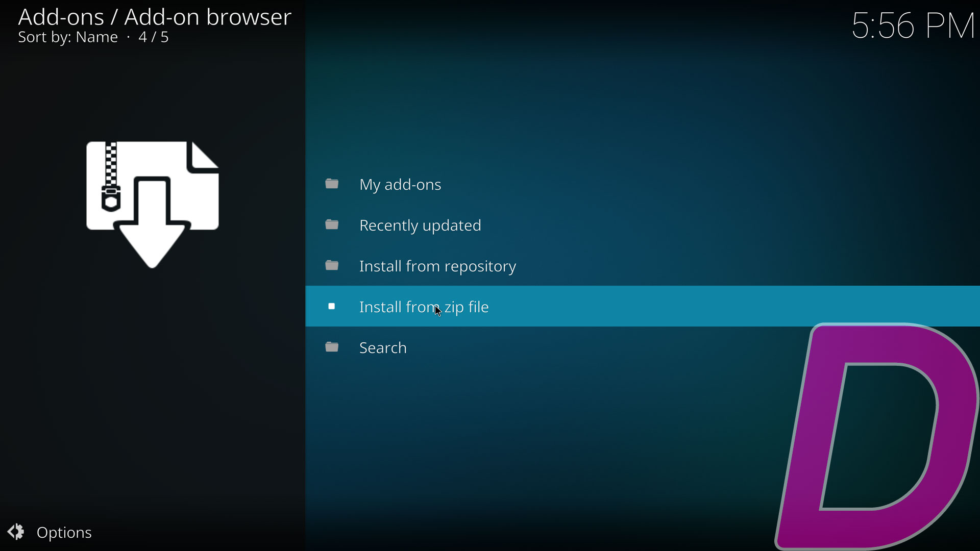Click the folder icon beside Install from repository
This screenshot has width=980, height=551.
pyautogui.click(x=332, y=265)
